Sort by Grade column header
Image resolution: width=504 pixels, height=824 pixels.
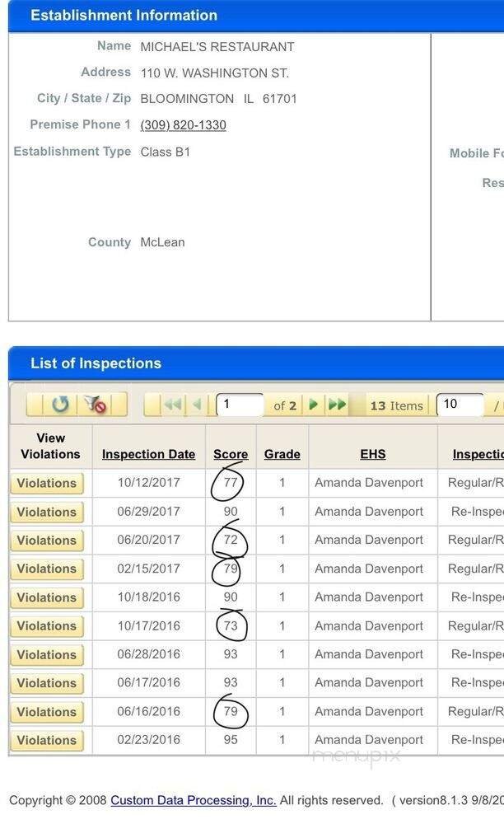282,454
